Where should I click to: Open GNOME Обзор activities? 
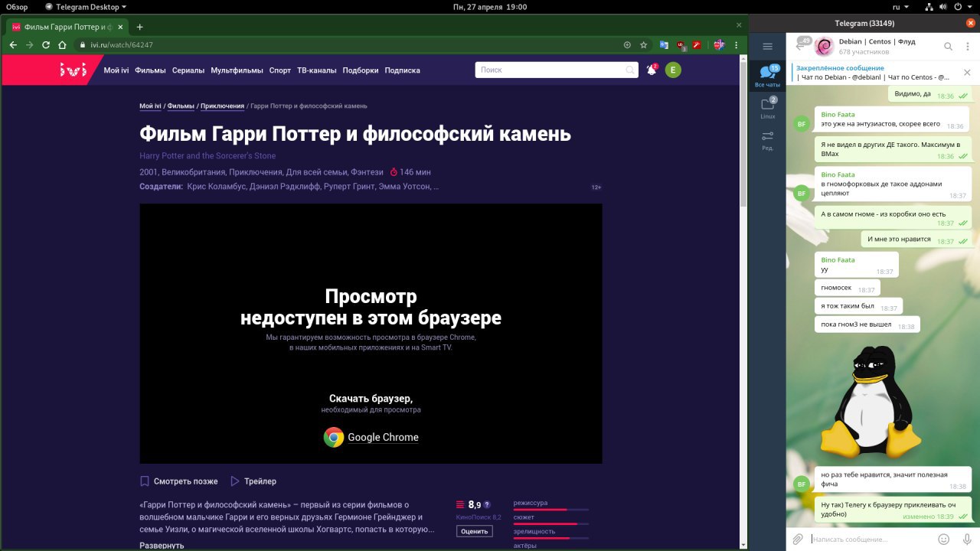click(x=17, y=6)
